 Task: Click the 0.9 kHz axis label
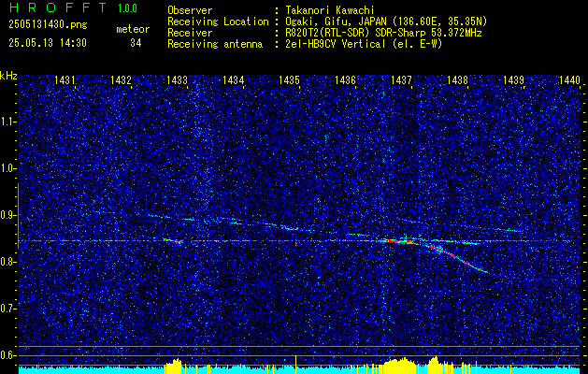[7, 215]
